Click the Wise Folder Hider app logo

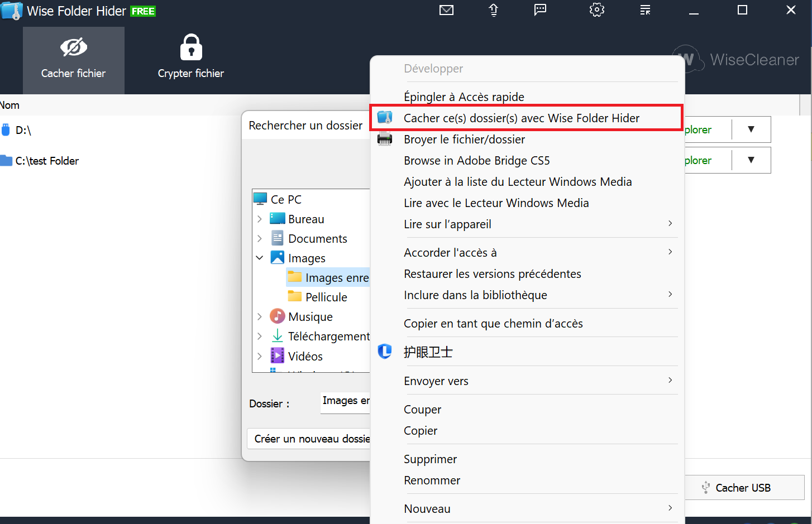pos(12,11)
